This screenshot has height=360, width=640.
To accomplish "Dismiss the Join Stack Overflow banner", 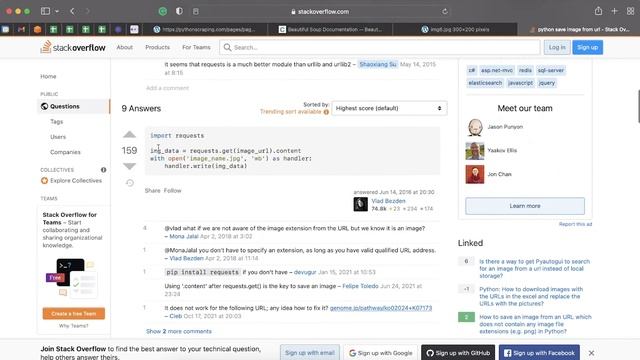I will click(591, 353).
